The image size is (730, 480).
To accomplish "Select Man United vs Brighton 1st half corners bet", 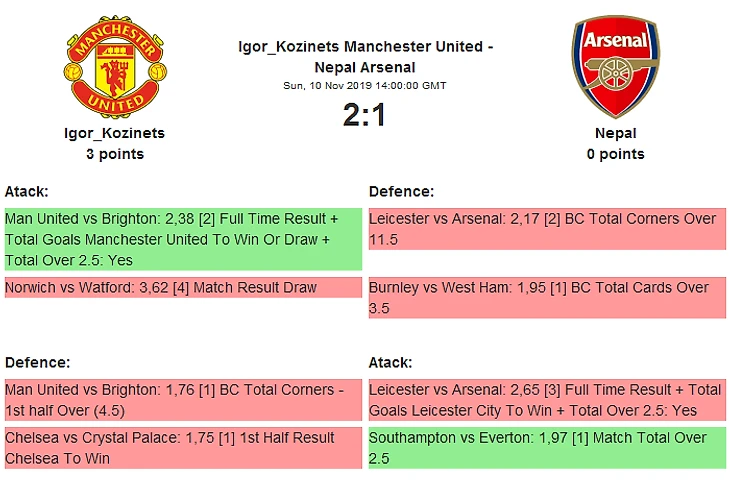I will 181,399.
